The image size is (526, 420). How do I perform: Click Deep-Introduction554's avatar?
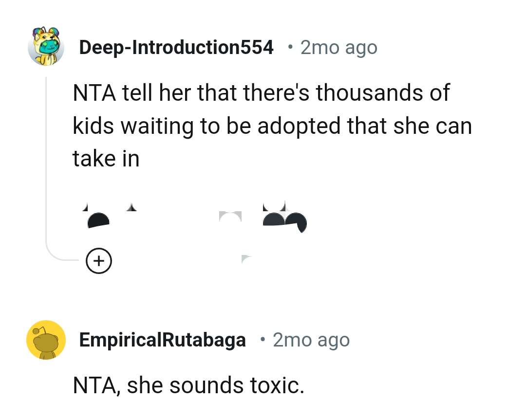[x=46, y=47]
